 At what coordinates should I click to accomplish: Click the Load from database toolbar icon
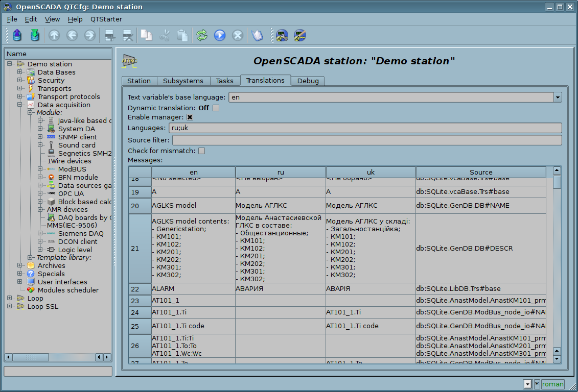click(x=17, y=35)
